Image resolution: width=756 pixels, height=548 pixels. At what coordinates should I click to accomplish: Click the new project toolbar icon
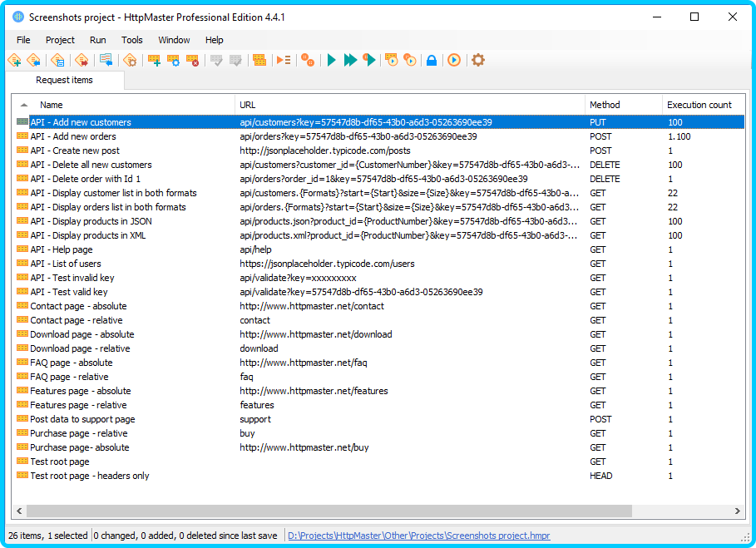14,60
